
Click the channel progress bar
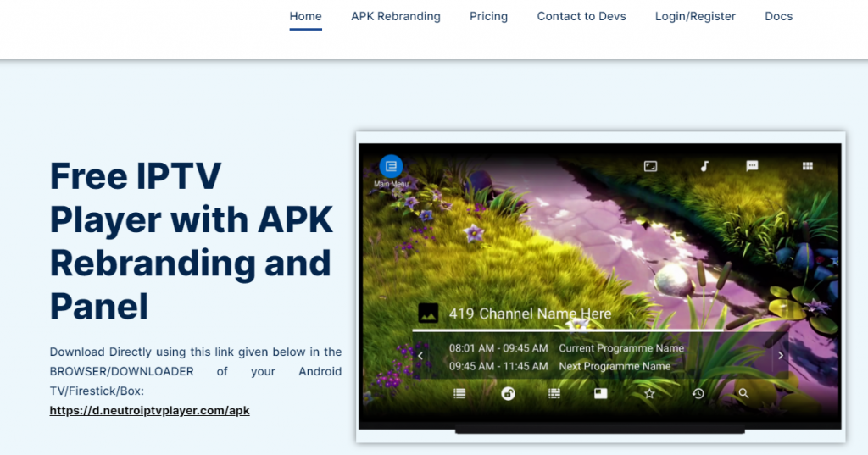tap(568, 330)
